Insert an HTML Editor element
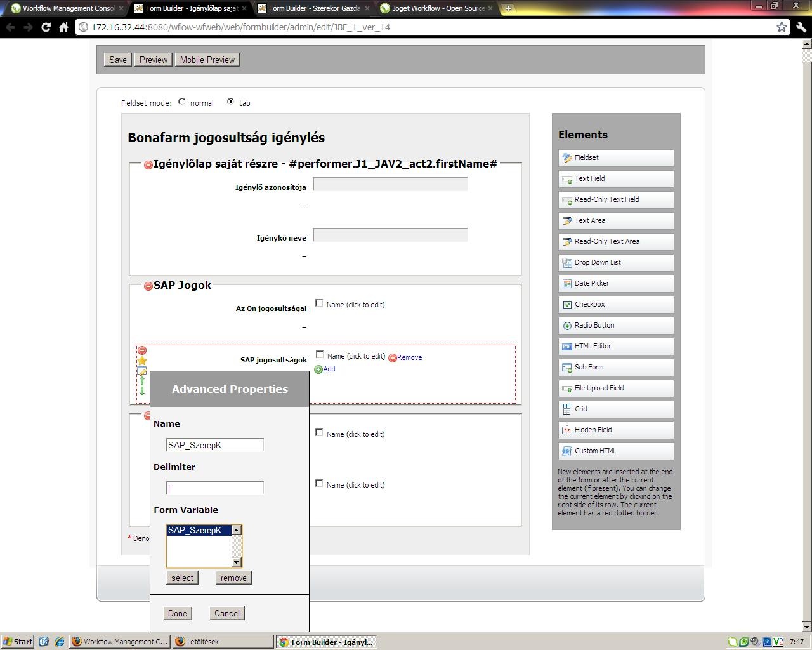This screenshot has height=650, width=812. [616, 346]
